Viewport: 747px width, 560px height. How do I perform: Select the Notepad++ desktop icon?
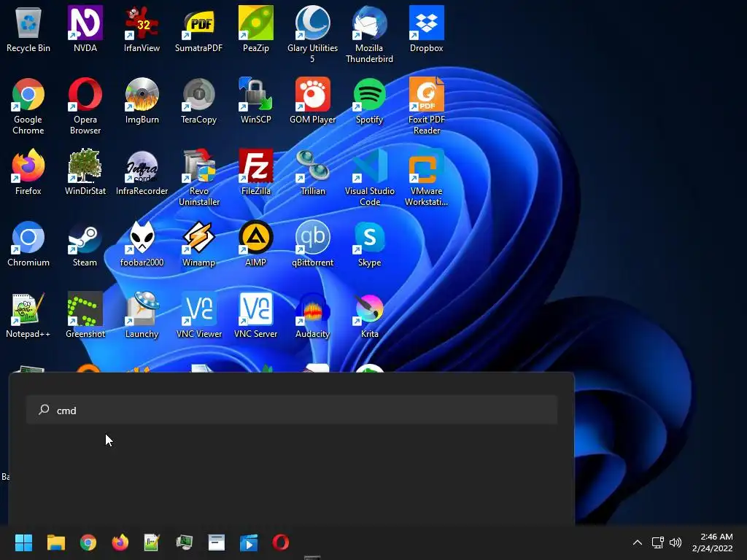[28, 315]
